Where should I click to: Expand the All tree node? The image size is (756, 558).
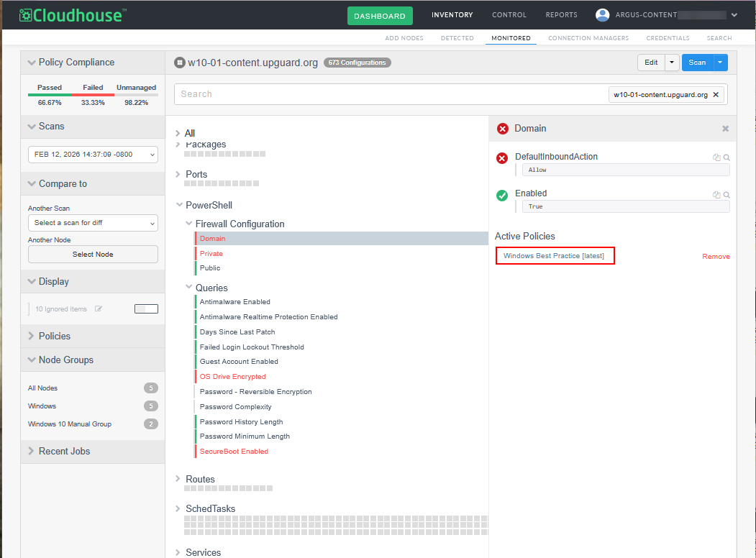click(178, 134)
